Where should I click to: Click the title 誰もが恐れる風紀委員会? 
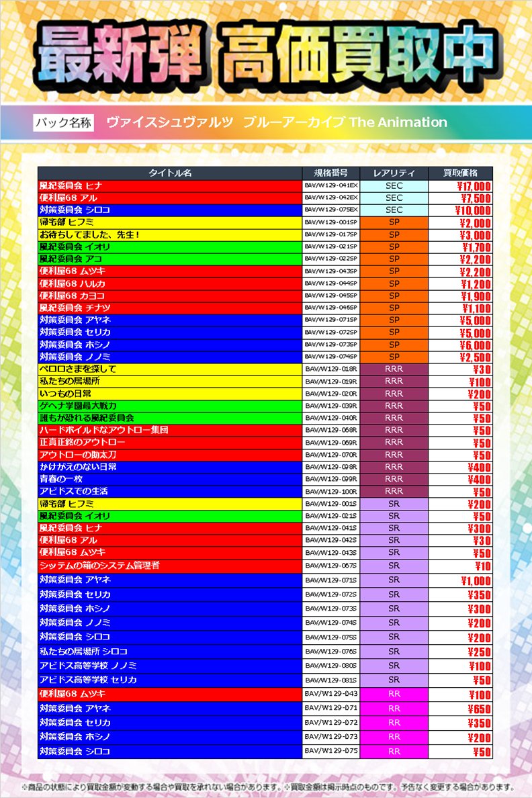87,418
